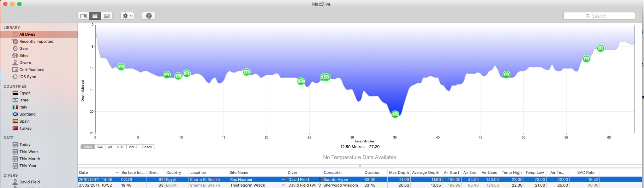The width and height of the screenshot is (644, 188).
Task: Open the David Field diver selector
Action: [320, 180]
